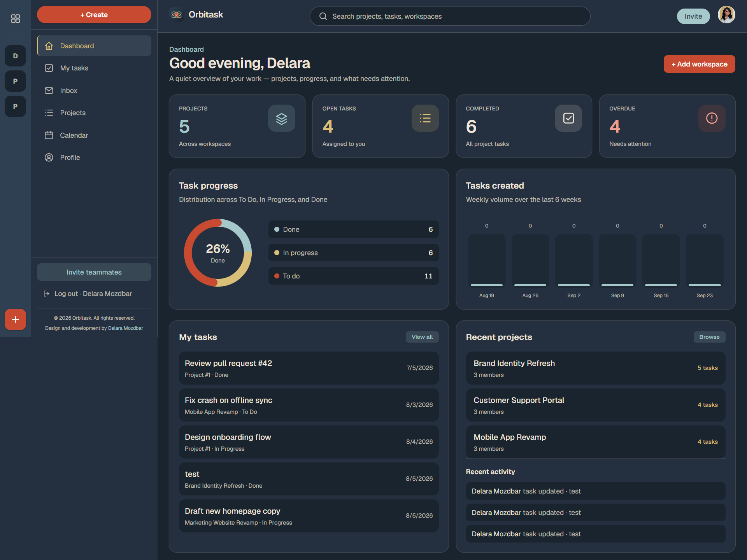747x560 pixels.
Task: Open Brand Identity Refresh project
Action: pos(596,368)
